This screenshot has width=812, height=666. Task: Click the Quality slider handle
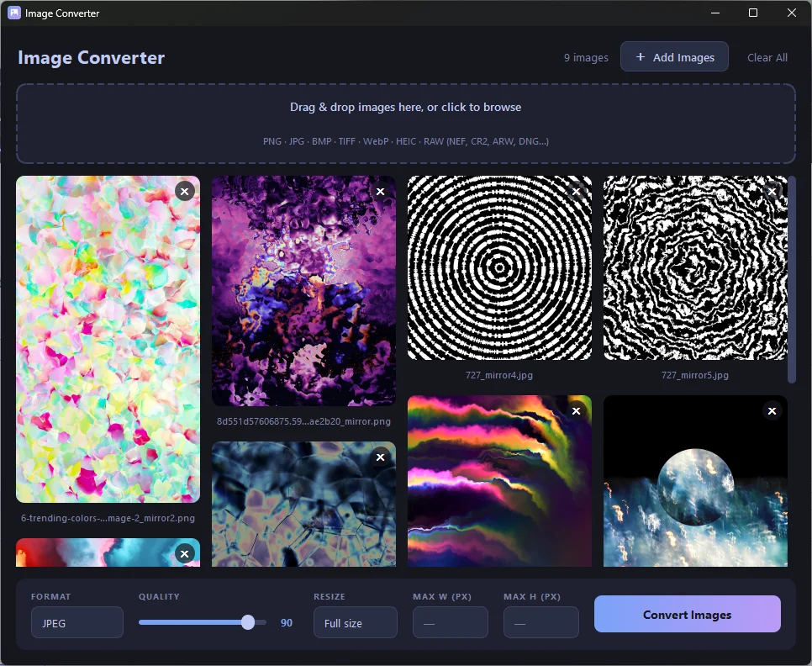click(x=248, y=622)
